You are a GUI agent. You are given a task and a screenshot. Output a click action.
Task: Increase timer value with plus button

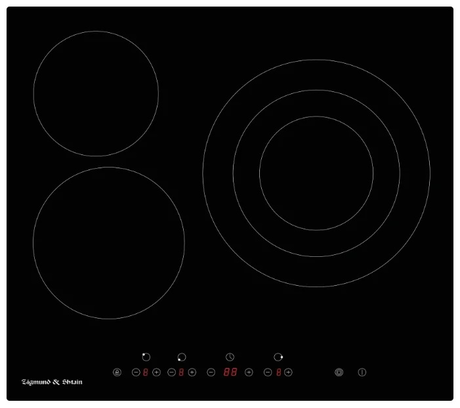(x=249, y=372)
